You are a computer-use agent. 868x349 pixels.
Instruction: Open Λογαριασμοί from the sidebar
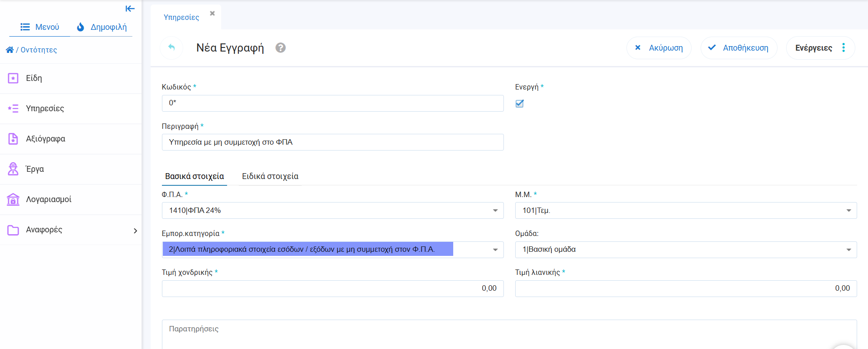(x=48, y=199)
